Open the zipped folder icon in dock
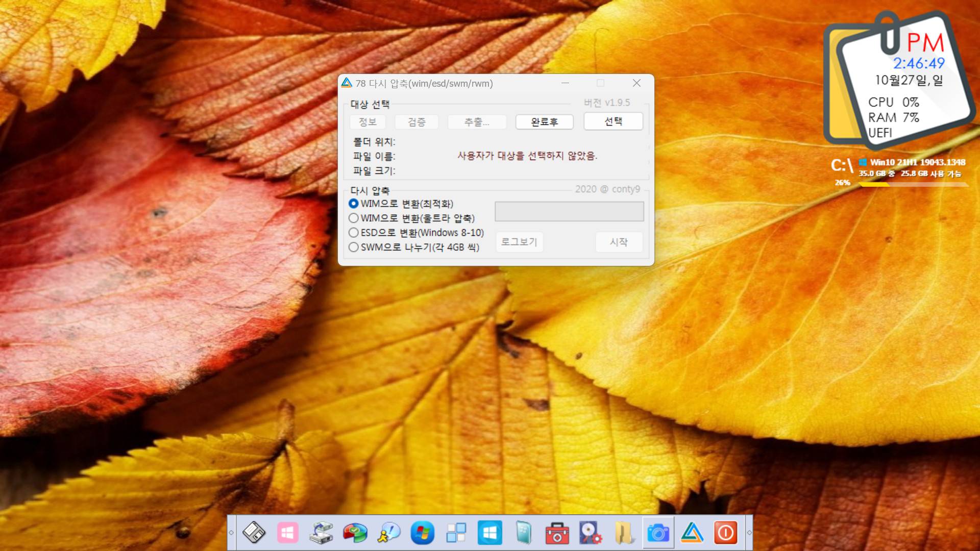The height and width of the screenshot is (551, 980). (x=624, y=533)
